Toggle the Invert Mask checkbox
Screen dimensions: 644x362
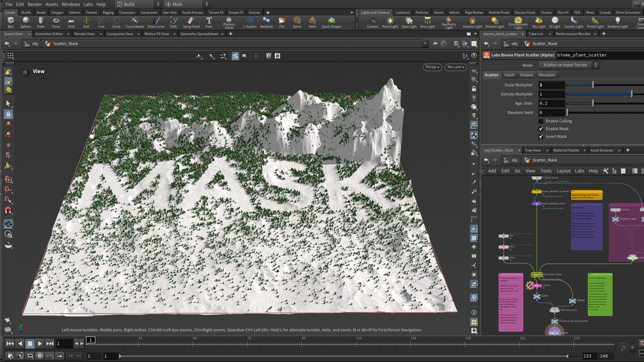pyautogui.click(x=540, y=137)
